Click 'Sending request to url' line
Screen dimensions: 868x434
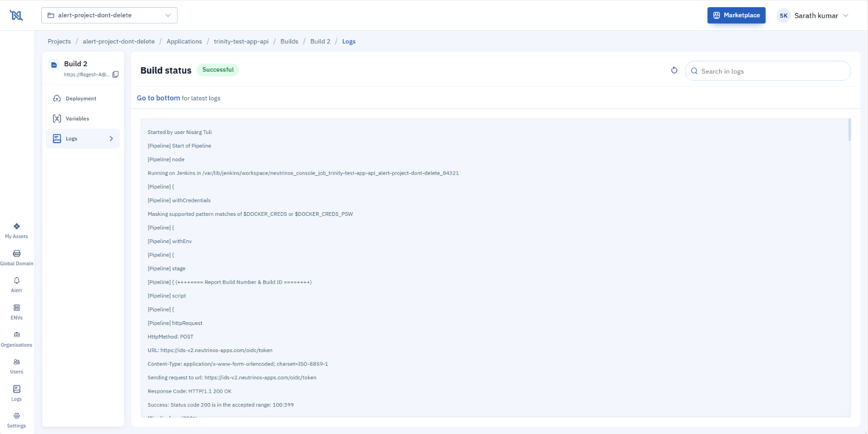tap(232, 378)
